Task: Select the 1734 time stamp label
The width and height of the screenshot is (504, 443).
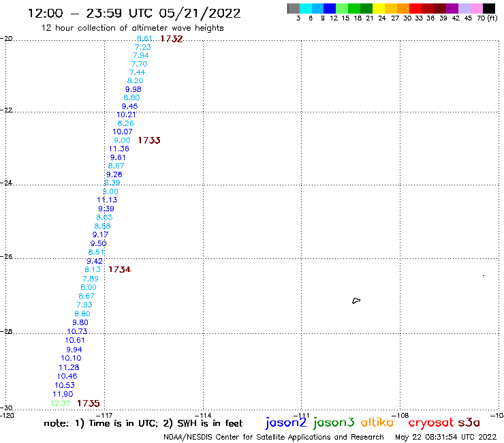Action: coord(120,270)
